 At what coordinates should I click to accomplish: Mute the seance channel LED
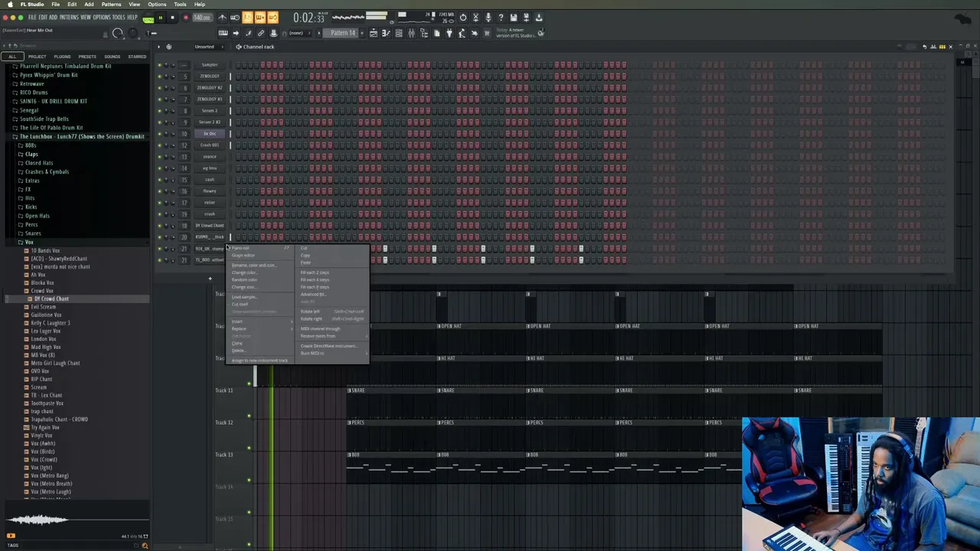point(160,157)
